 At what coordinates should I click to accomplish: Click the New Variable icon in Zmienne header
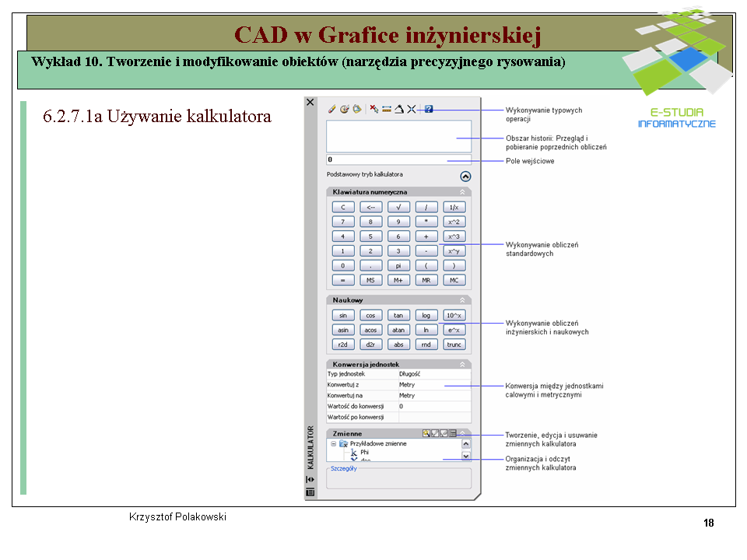[426, 433]
